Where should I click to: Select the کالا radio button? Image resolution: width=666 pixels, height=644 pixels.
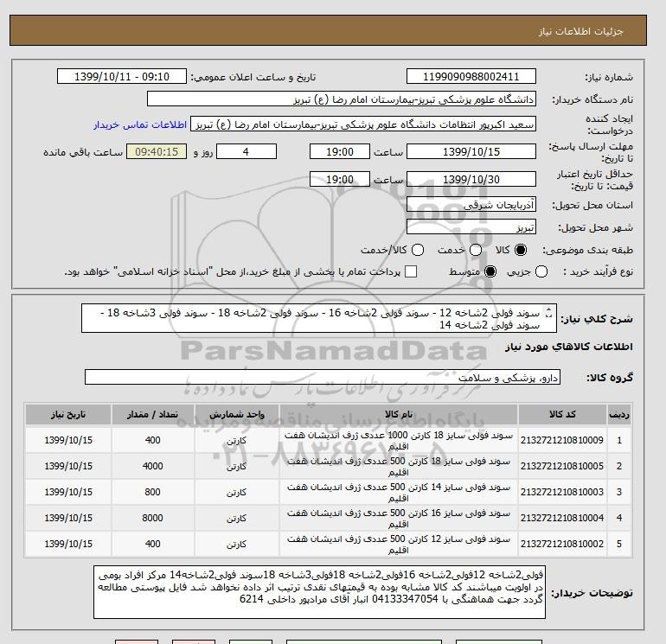pyautogui.click(x=521, y=250)
